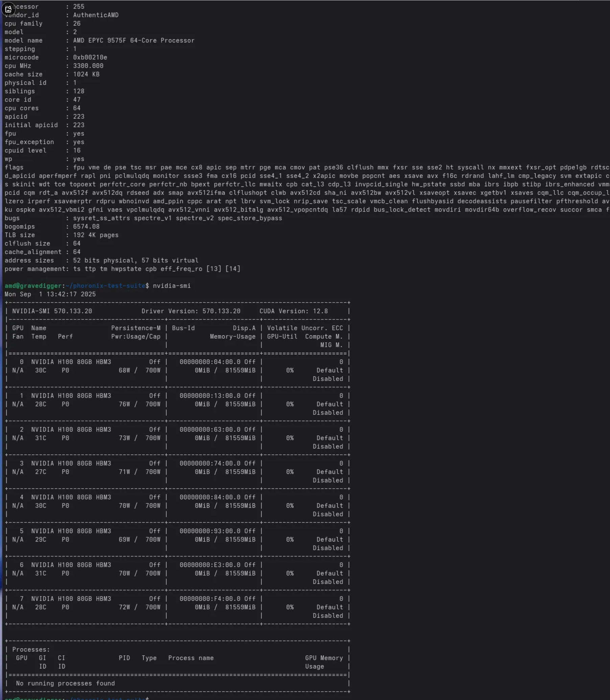610x700 pixels.
Task: Select the 'Process name' column header
Action: [x=191, y=658]
